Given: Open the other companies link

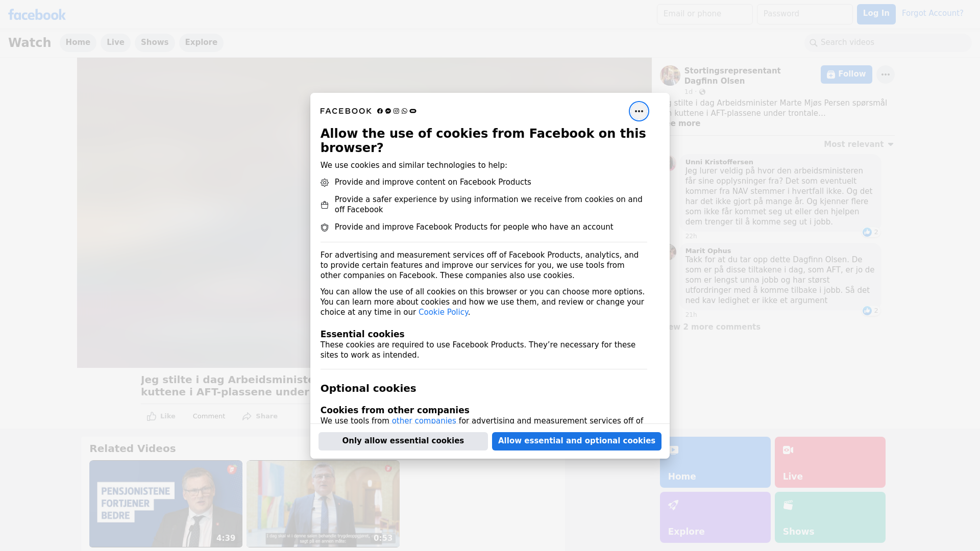Looking at the screenshot, I should click(424, 421).
